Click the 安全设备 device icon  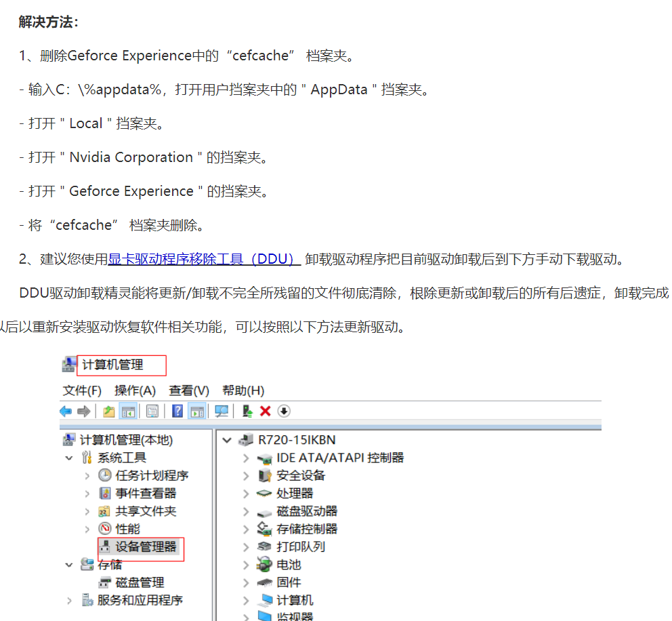pos(264,476)
